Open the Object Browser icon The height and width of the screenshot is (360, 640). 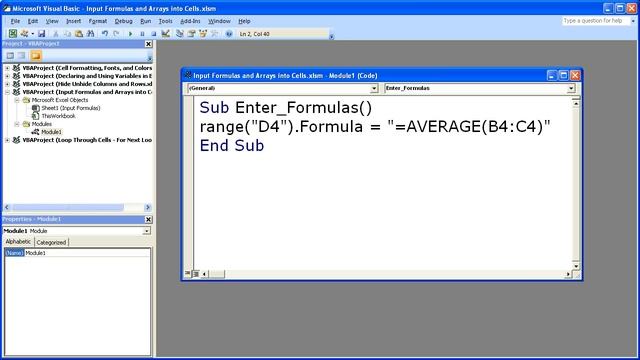pyautogui.click(x=202, y=33)
